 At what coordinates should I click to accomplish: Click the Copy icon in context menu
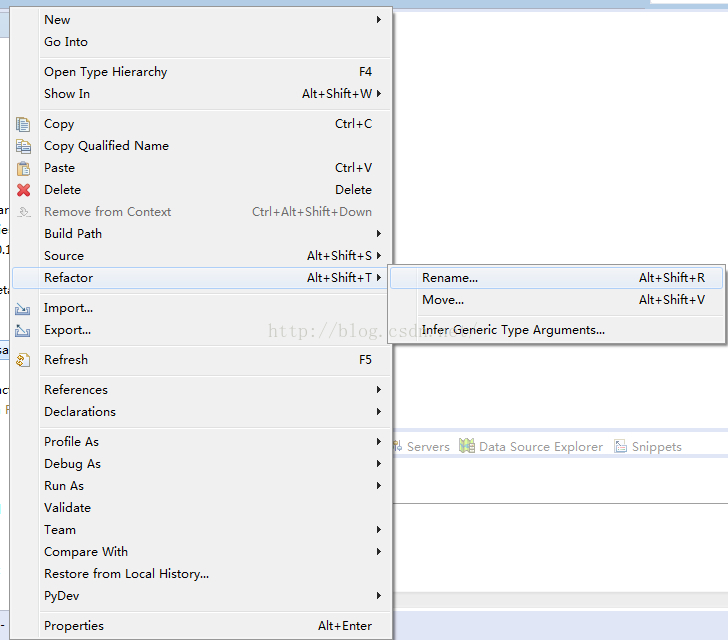[x=23, y=124]
